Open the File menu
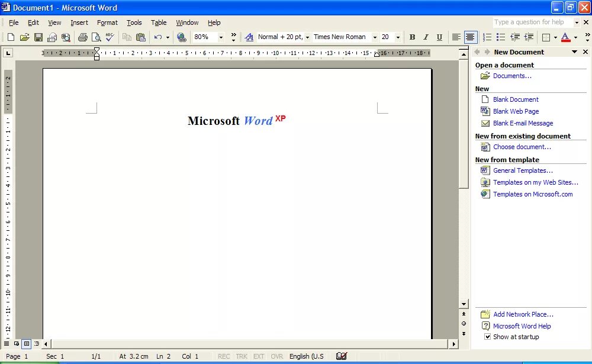 (14, 22)
